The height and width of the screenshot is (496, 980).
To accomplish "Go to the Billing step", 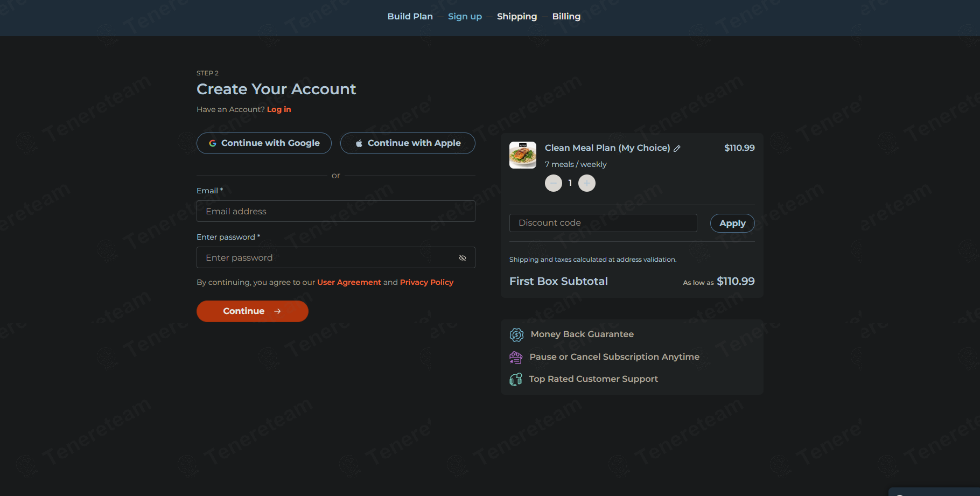I will point(566,17).
